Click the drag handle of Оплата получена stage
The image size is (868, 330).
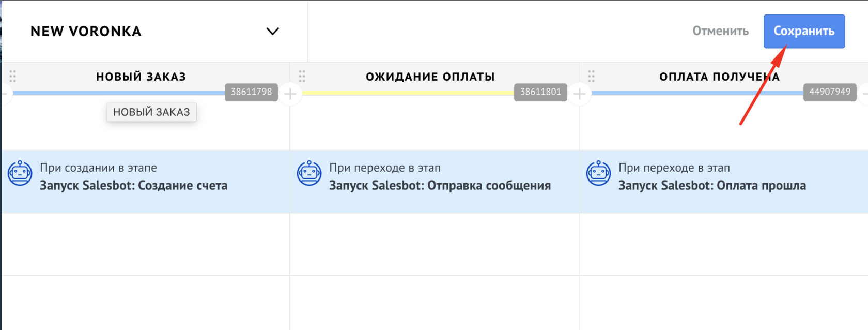pyautogui.click(x=592, y=77)
